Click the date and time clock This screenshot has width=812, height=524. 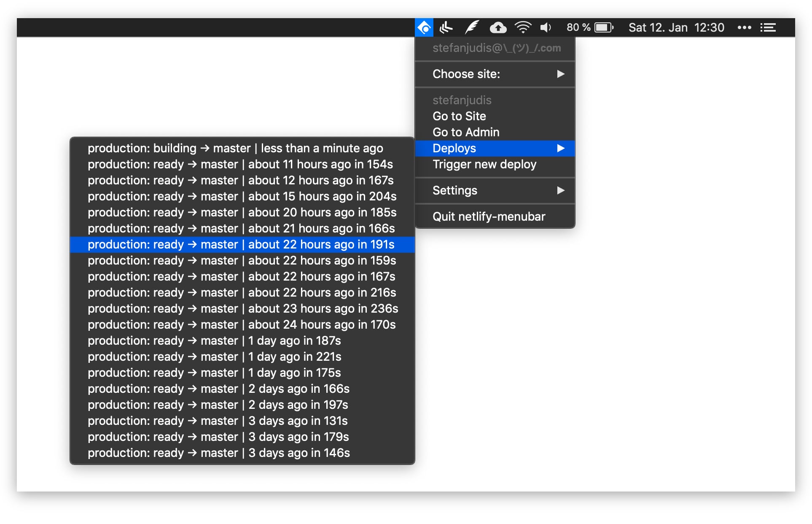676,28
